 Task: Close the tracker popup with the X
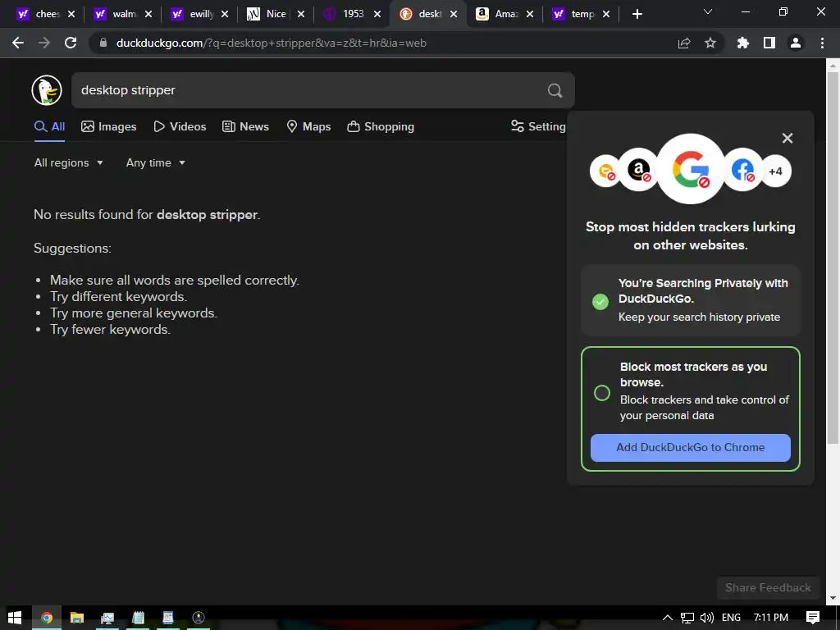787,138
